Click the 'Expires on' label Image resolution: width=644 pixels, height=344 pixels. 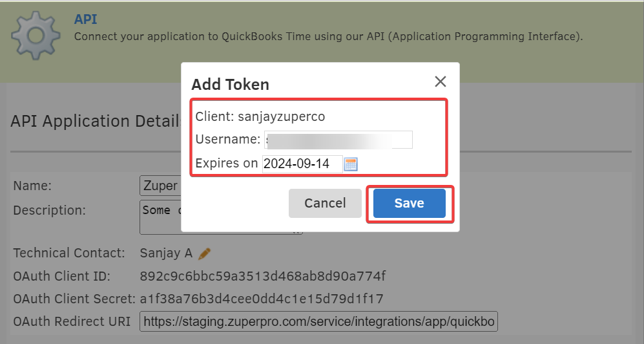pos(226,164)
